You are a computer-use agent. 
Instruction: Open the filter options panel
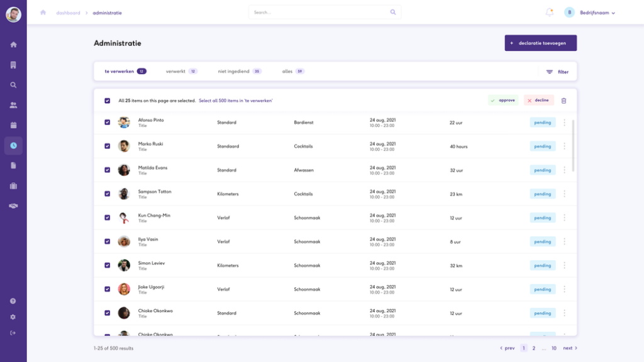coord(557,72)
